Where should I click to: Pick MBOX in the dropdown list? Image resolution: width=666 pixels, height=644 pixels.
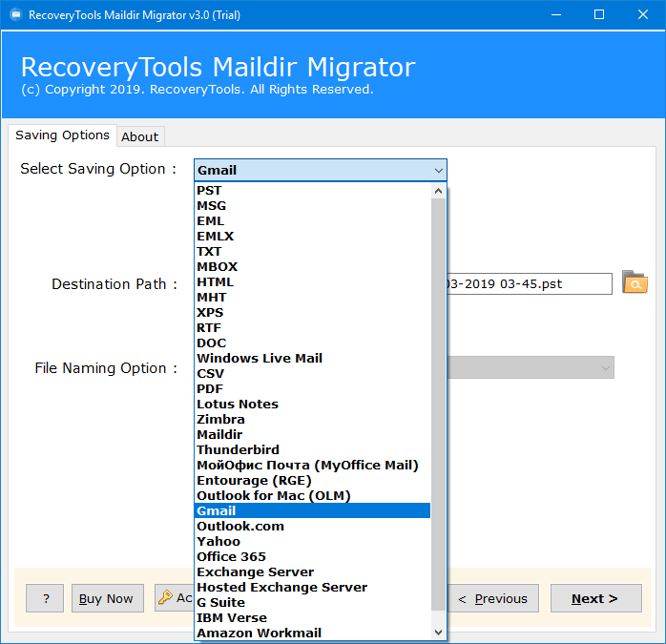(312, 267)
